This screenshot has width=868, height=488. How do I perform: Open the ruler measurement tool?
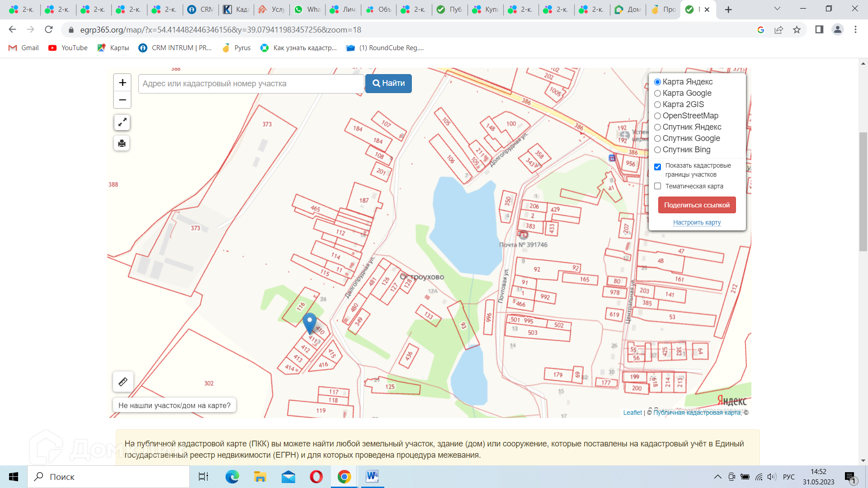(123, 382)
